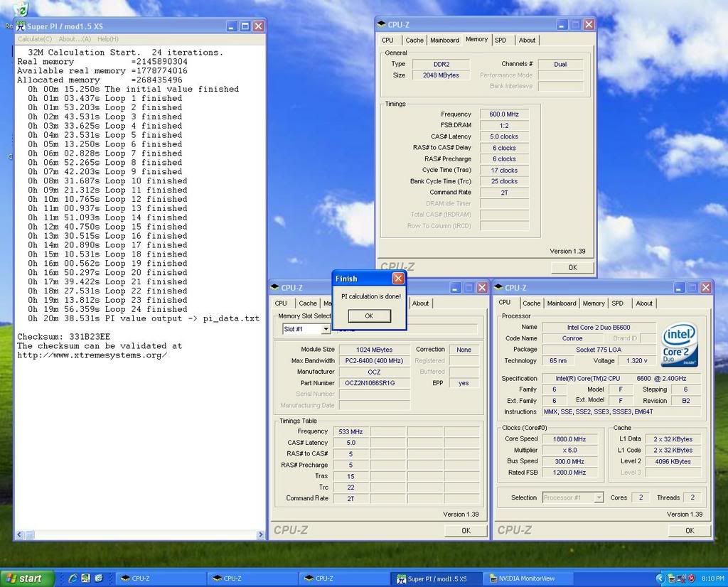Select About tab in processor CPU-Z window
The image size is (728, 587).
tap(644, 303)
